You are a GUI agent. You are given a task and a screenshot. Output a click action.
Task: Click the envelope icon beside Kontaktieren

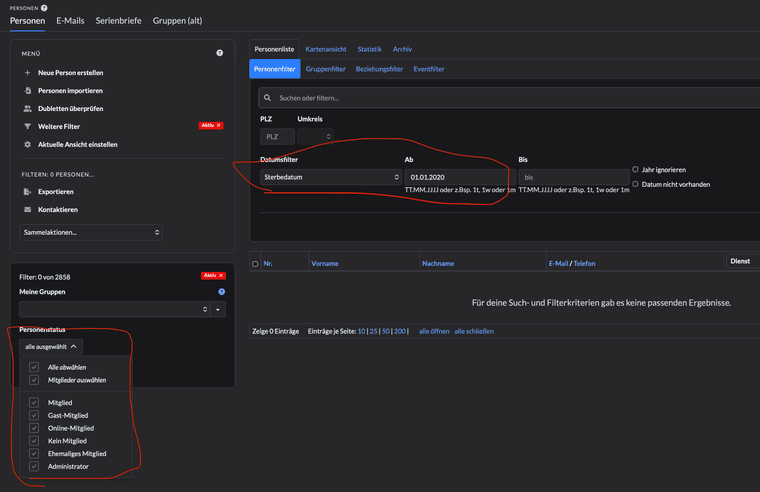click(x=28, y=210)
